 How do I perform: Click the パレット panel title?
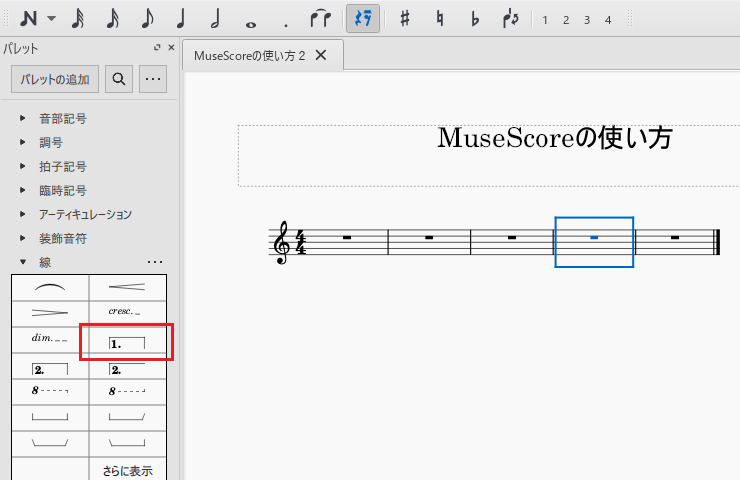[20, 48]
